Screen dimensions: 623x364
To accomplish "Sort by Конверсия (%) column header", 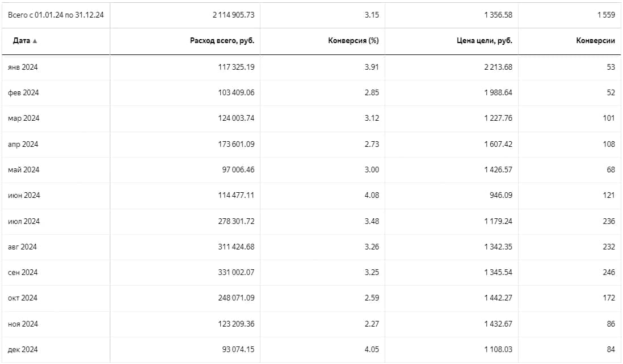I will tap(353, 40).
